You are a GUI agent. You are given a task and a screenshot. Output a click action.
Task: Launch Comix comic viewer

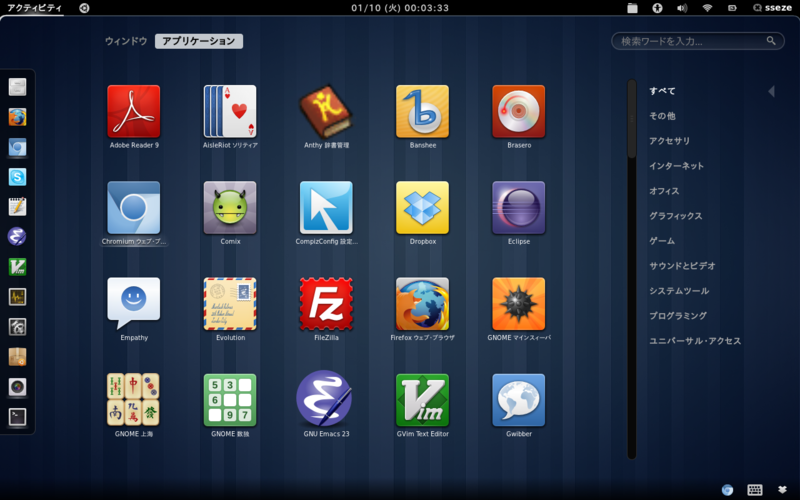click(x=230, y=208)
